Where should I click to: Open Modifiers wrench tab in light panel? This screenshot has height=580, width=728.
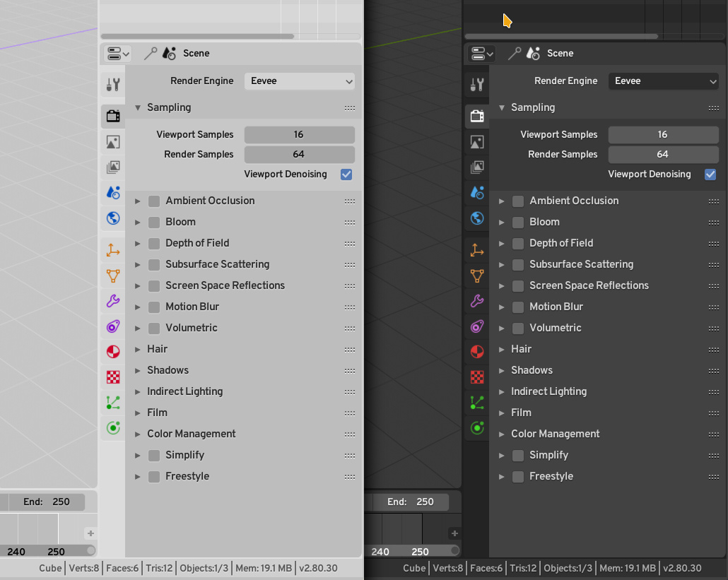[x=113, y=301]
